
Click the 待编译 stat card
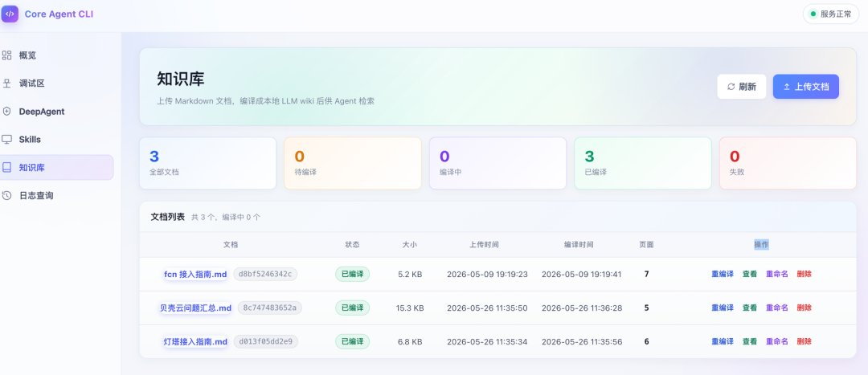[353, 163]
